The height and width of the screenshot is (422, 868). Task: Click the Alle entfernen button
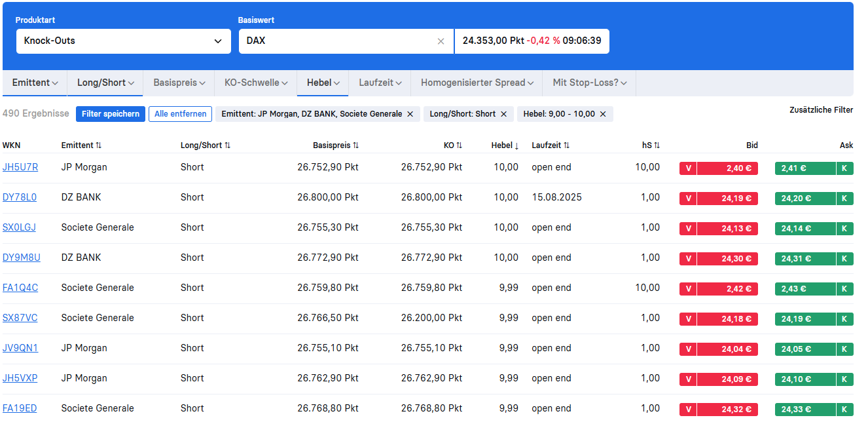(180, 114)
